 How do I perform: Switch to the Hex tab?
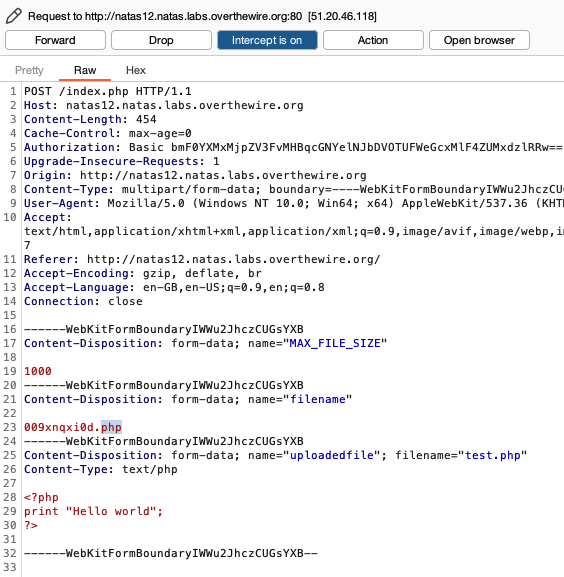tap(136, 70)
